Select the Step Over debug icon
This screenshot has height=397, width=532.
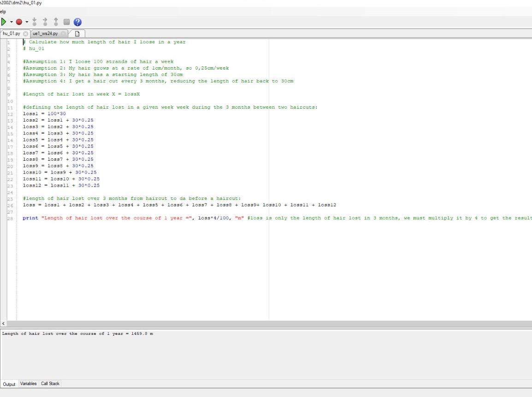pos(45,21)
